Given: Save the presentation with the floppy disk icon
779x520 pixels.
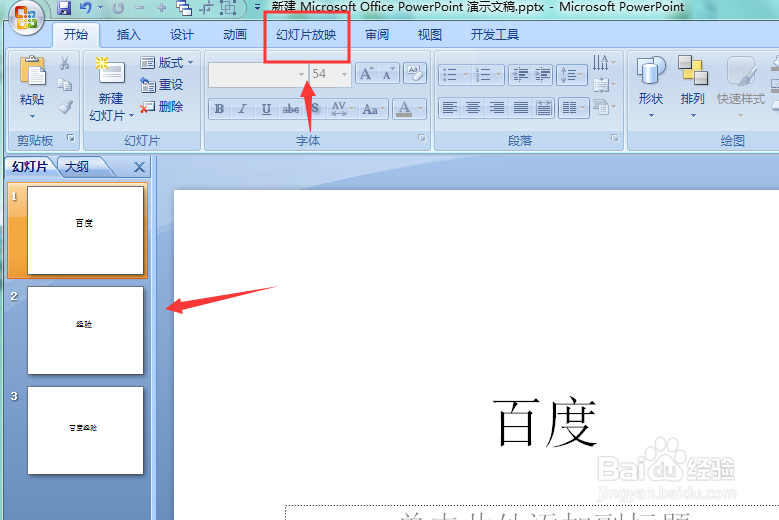Looking at the screenshot, I should [x=64, y=7].
